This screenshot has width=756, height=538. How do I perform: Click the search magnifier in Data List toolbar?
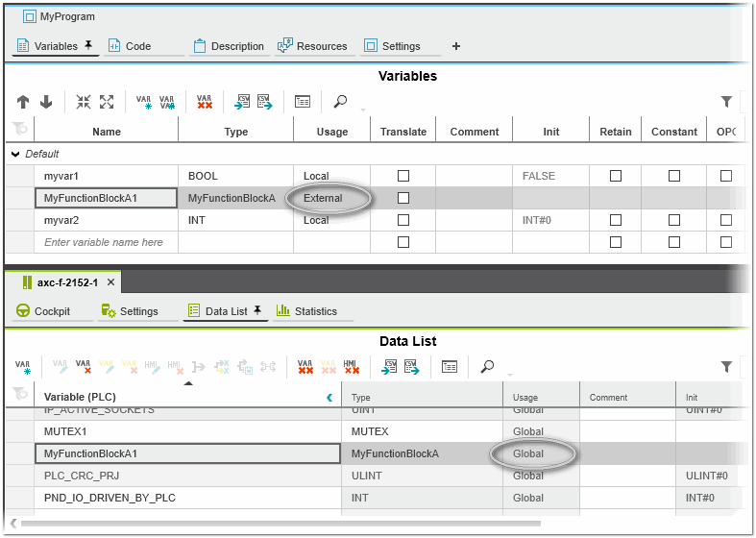coord(488,367)
